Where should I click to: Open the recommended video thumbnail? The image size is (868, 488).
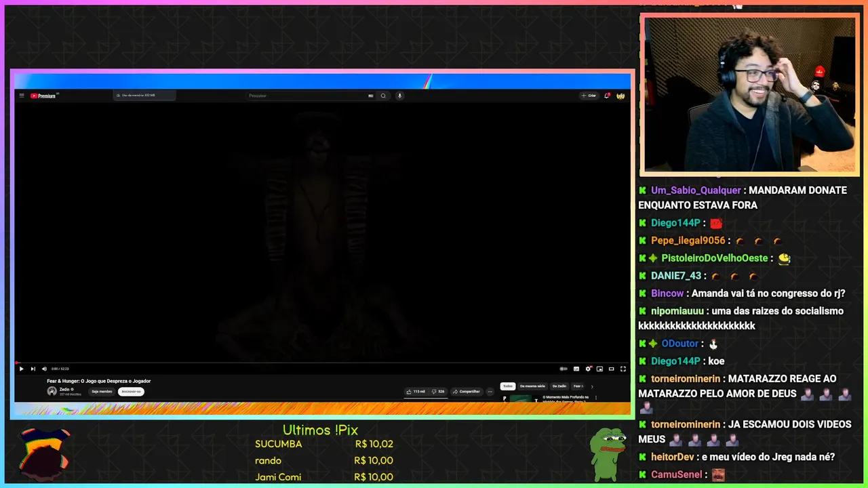coord(520,399)
